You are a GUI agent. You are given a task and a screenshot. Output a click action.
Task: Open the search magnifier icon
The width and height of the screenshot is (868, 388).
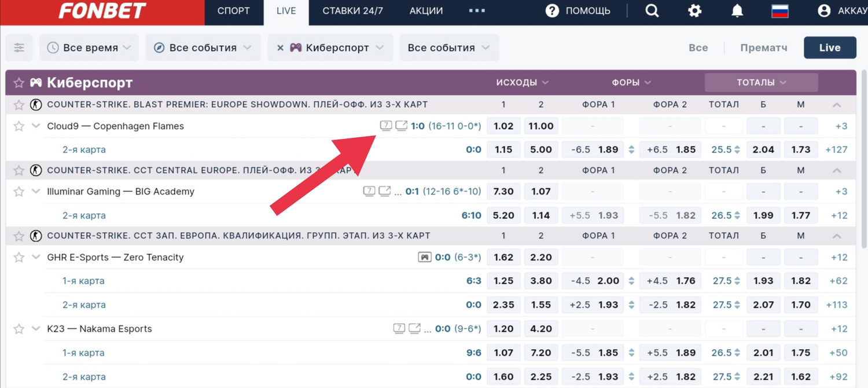point(652,11)
